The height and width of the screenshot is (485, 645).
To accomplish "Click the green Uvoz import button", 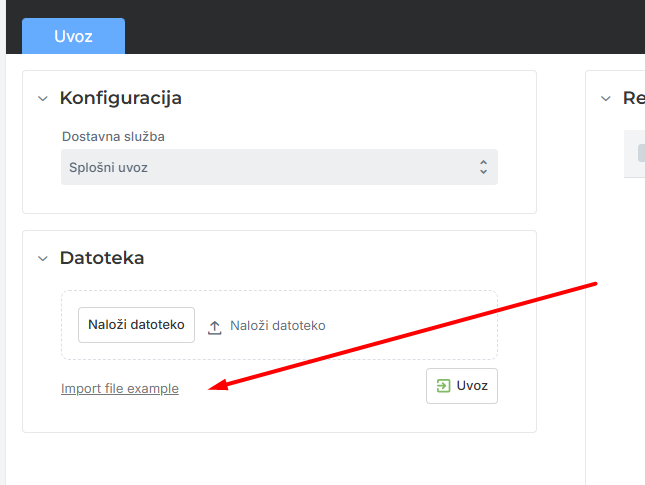I will [462, 386].
